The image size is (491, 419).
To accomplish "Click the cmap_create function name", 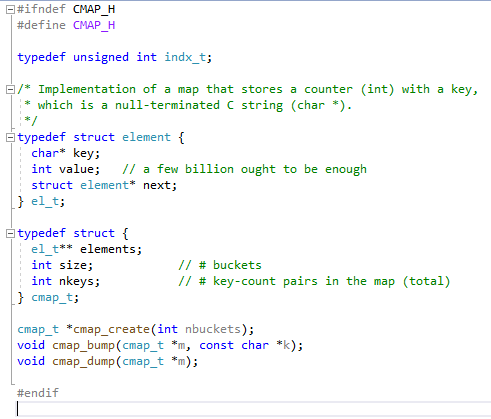I will tap(111, 329).
